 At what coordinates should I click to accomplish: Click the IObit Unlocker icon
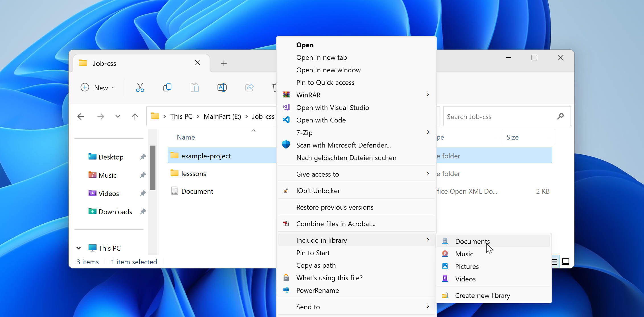click(286, 190)
